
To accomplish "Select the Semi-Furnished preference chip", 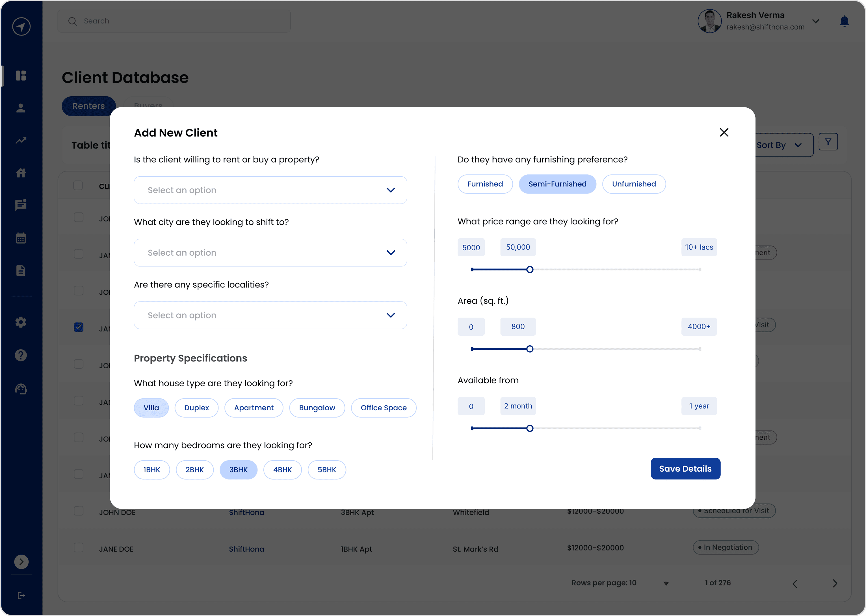I will tap(557, 184).
